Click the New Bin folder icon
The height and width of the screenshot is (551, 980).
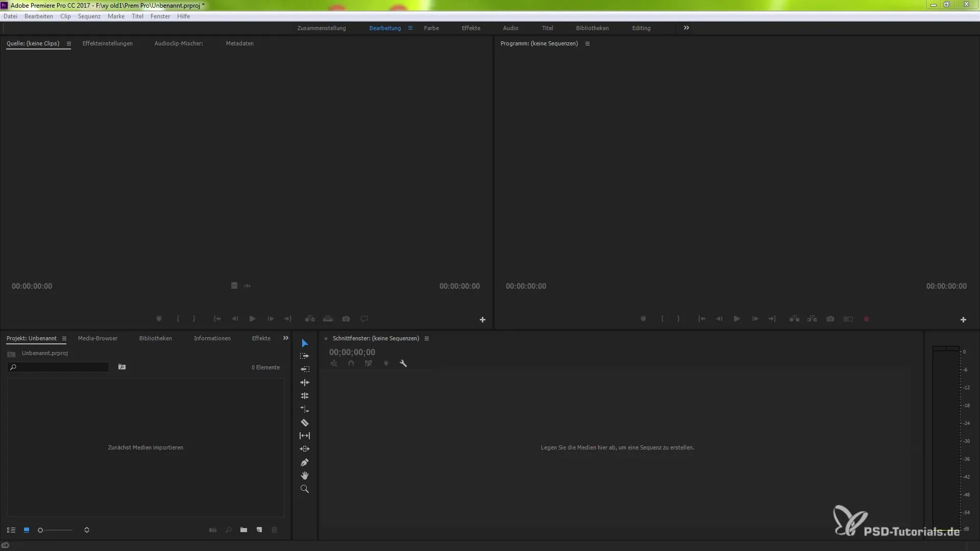click(x=244, y=530)
